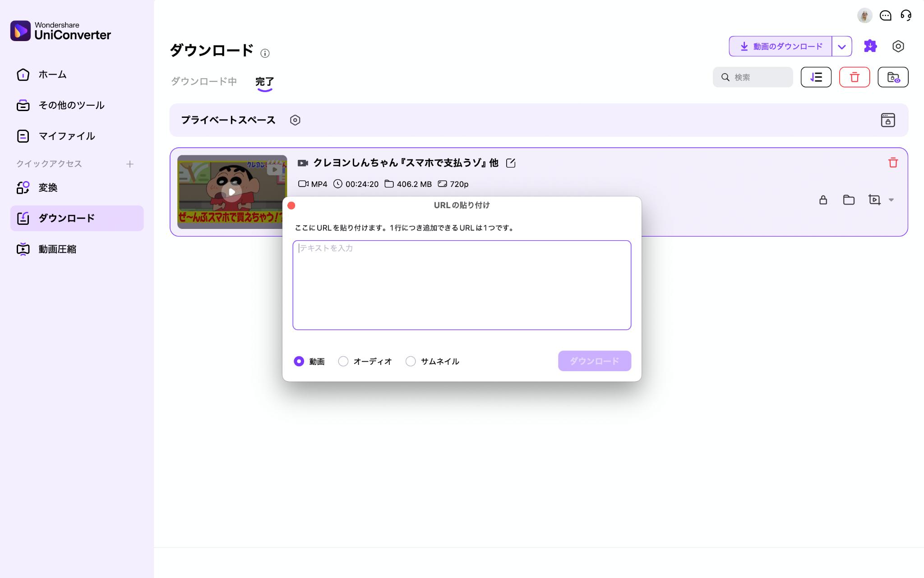Expand the 動画のダウンロード dropdown arrow
Image resolution: width=924 pixels, height=578 pixels.
coord(841,47)
